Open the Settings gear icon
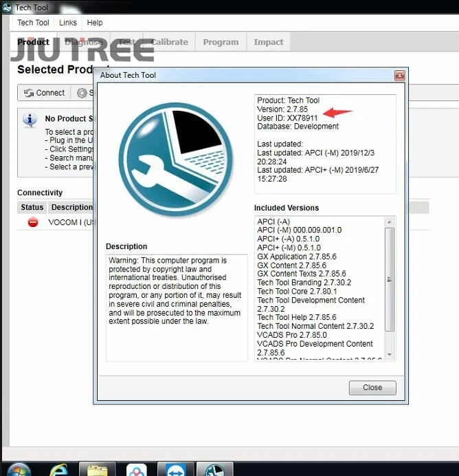The width and height of the screenshot is (459, 476). [x=82, y=93]
